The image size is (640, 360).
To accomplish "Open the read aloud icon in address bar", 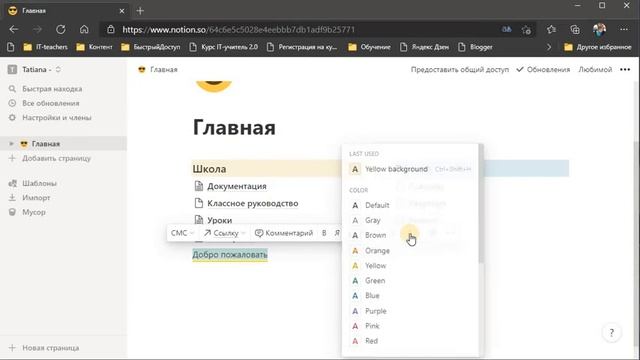I will (x=507, y=29).
